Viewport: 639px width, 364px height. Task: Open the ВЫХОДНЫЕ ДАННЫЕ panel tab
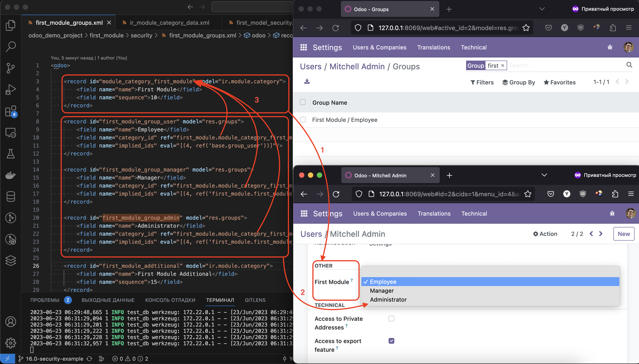(108, 300)
